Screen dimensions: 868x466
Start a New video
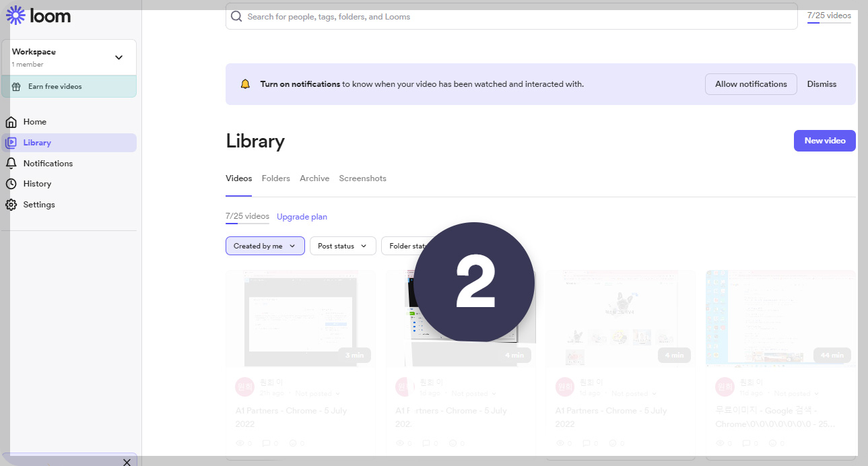click(825, 141)
